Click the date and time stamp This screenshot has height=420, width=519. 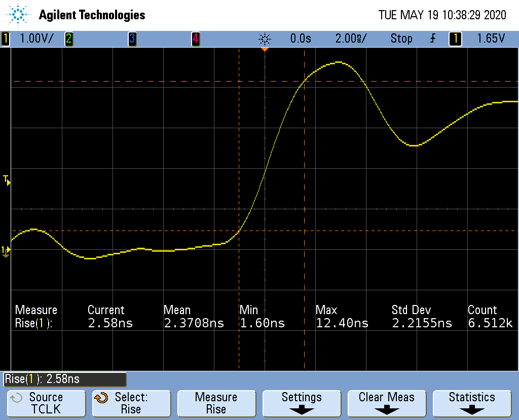click(x=442, y=15)
